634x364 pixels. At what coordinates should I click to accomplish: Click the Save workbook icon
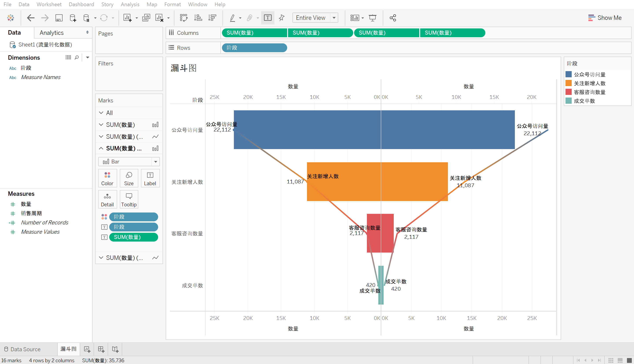(59, 18)
